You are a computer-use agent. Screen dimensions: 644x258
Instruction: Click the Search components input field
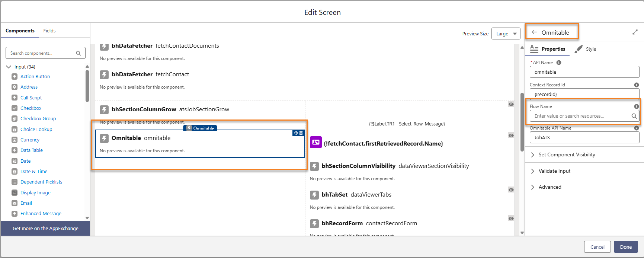42,53
